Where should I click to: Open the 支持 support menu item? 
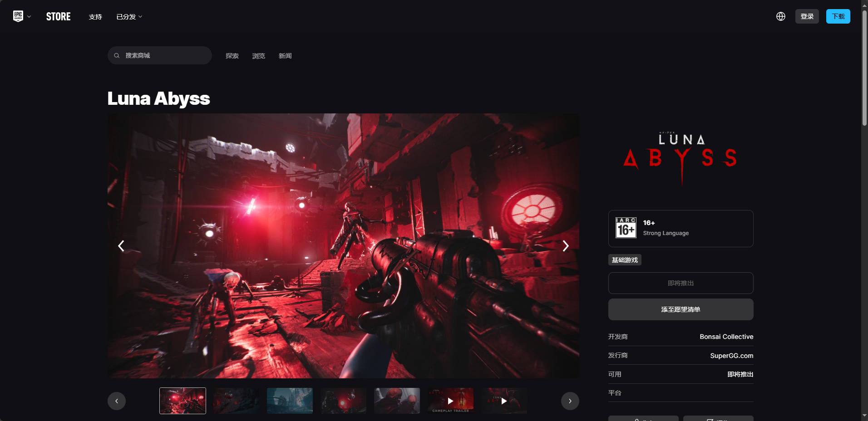coord(95,17)
